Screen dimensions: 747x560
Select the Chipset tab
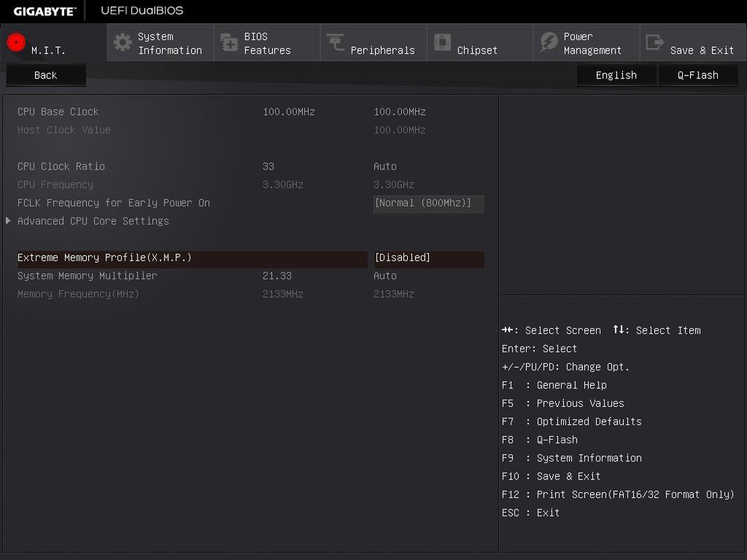coord(480,43)
